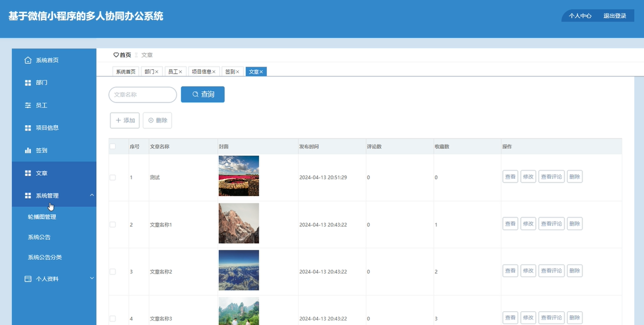Image resolution: width=644 pixels, height=325 pixels.
Task: Click the grid icon beside 系统管理
Action: [x=28, y=196]
